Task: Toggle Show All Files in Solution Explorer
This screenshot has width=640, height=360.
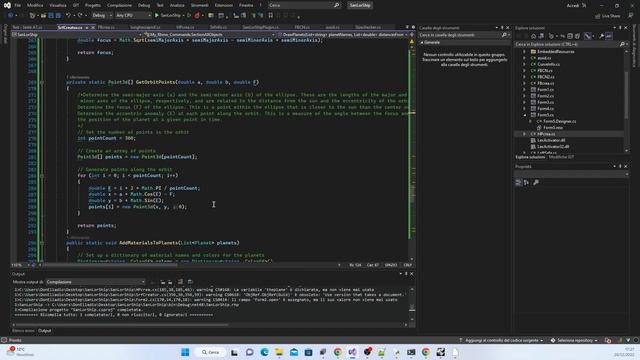Action: (577, 36)
